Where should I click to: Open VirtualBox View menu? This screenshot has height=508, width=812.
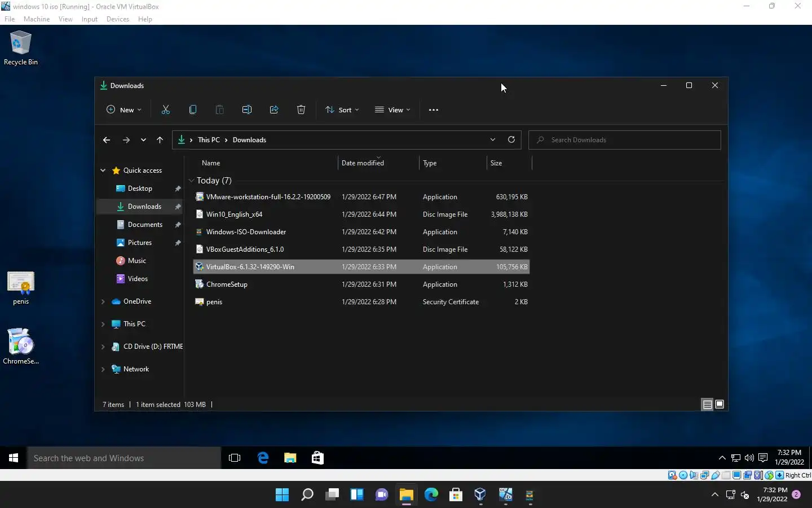click(65, 19)
